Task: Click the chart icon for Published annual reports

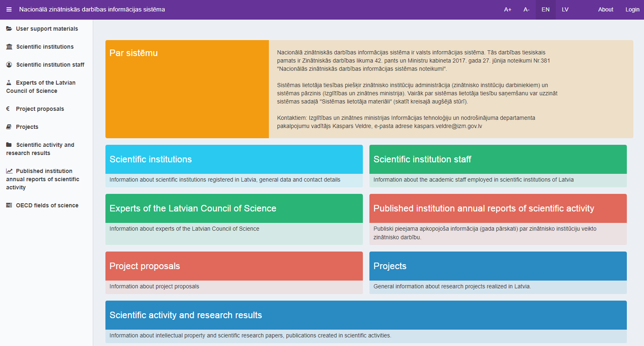Action: point(9,171)
